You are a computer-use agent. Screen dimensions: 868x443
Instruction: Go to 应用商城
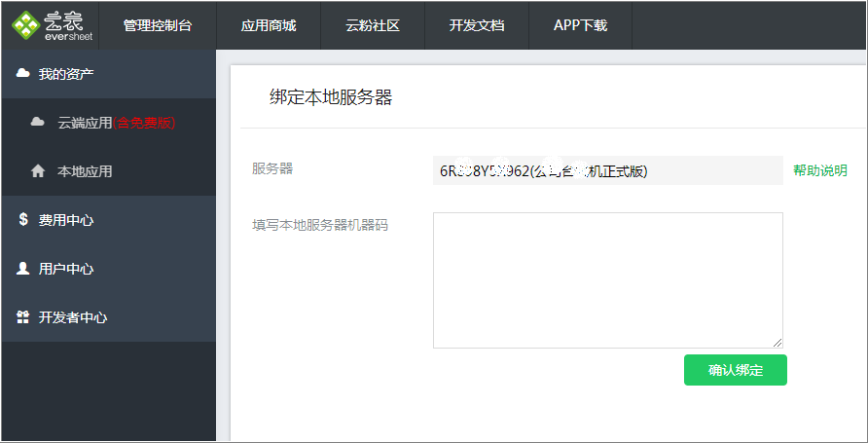pyautogui.click(x=269, y=25)
